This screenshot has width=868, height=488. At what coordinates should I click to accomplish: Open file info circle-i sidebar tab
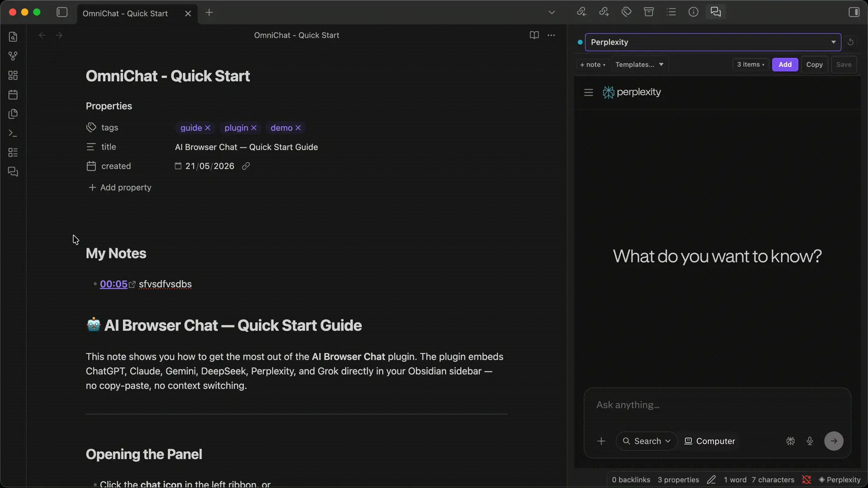coord(693,12)
